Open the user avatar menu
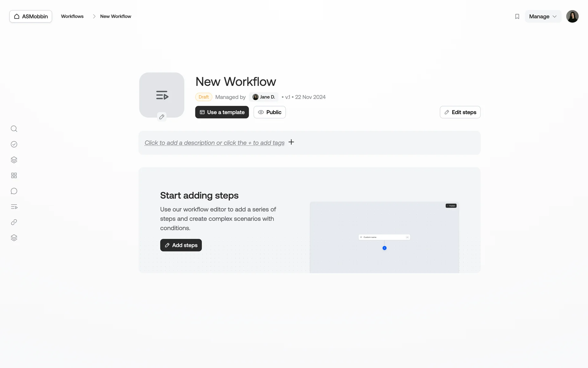588x368 pixels. point(572,17)
